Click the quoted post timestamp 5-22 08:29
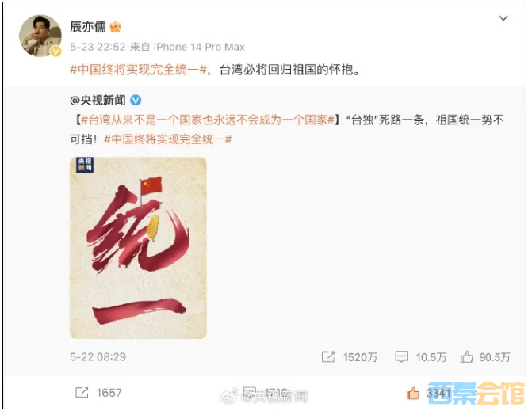This screenshot has height=411, width=532. pos(98,357)
